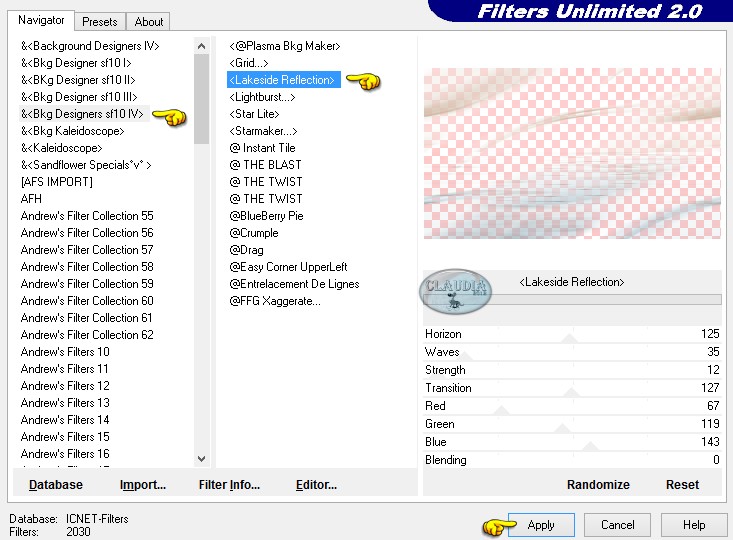Choose the <Grid...> filter
Image resolution: width=733 pixels, height=540 pixels.
pos(249,63)
